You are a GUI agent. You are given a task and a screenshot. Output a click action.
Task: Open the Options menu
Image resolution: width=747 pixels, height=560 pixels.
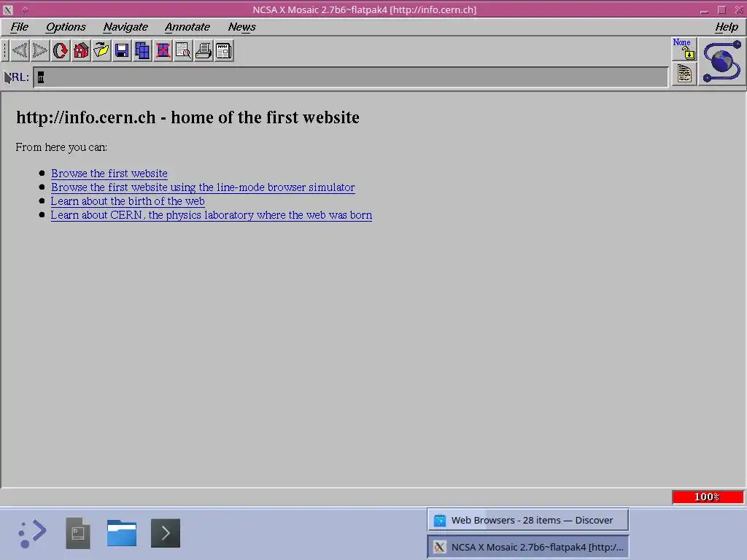(66, 27)
